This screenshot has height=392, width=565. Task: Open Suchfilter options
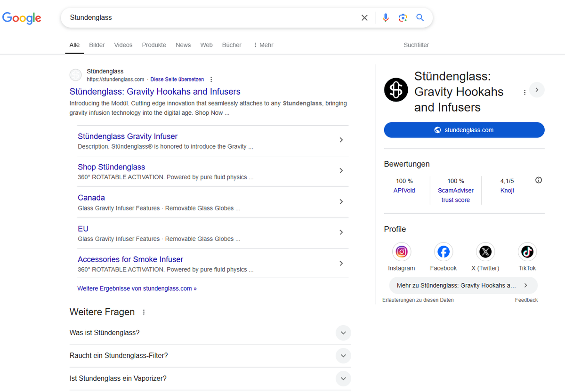pyautogui.click(x=416, y=45)
